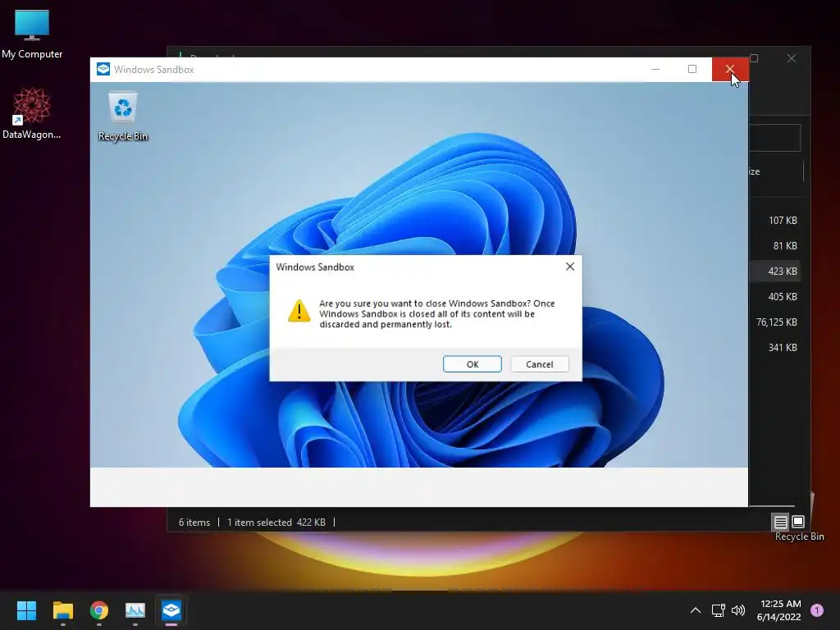Open the volume control tray icon

click(738, 610)
